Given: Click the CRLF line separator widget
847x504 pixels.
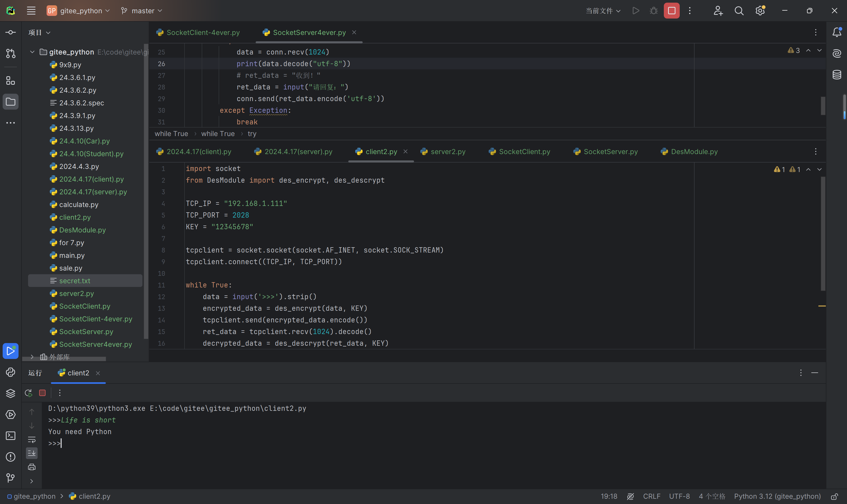Looking at the screenshot, I should [x=651, y=497].
